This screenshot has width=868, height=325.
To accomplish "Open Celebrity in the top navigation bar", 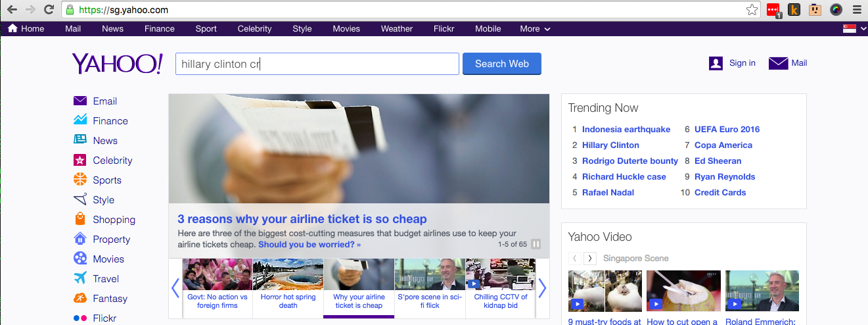I will [254, 29].
